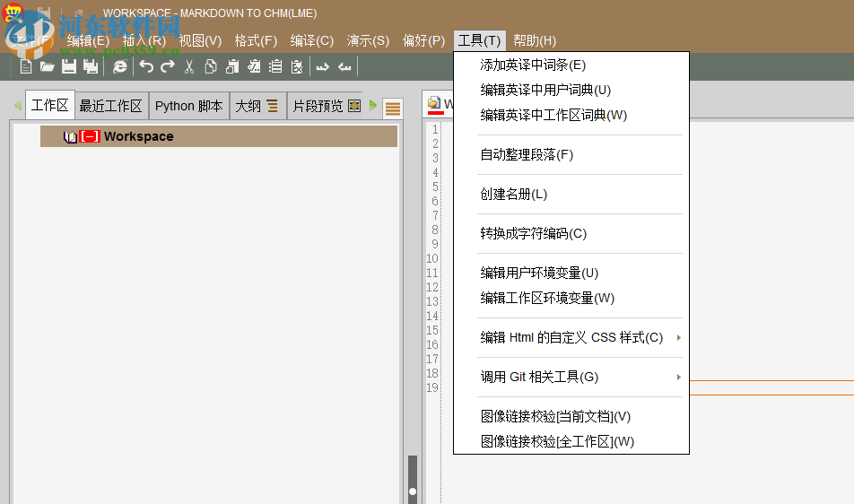Choose 添加英译中词条(E) menu entry
Viewport: 854px width, 504px height.
571,65
